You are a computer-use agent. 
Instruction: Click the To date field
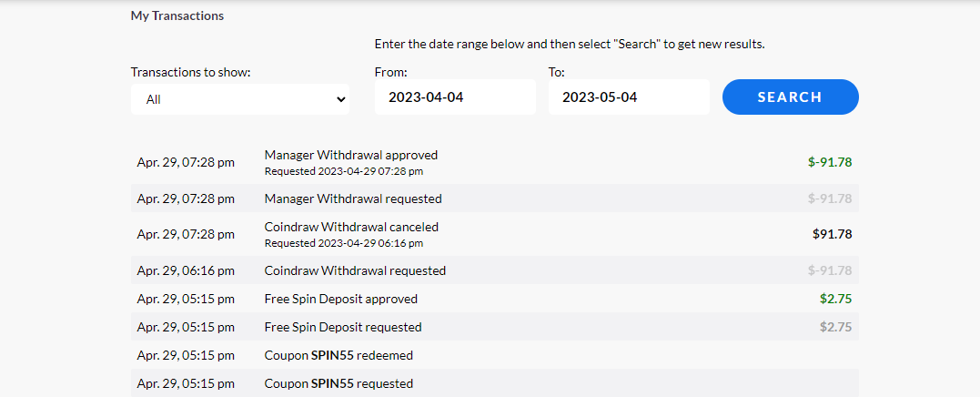tap(629, 97)
